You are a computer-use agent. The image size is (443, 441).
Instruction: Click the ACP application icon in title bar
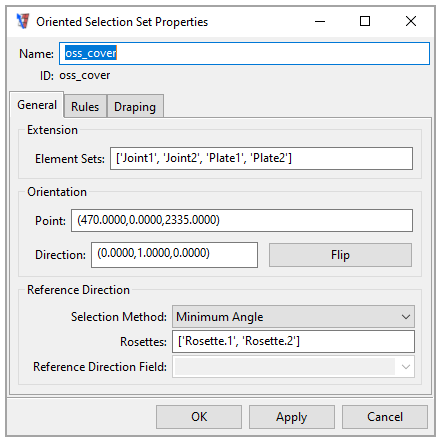[x=23, y=21]
